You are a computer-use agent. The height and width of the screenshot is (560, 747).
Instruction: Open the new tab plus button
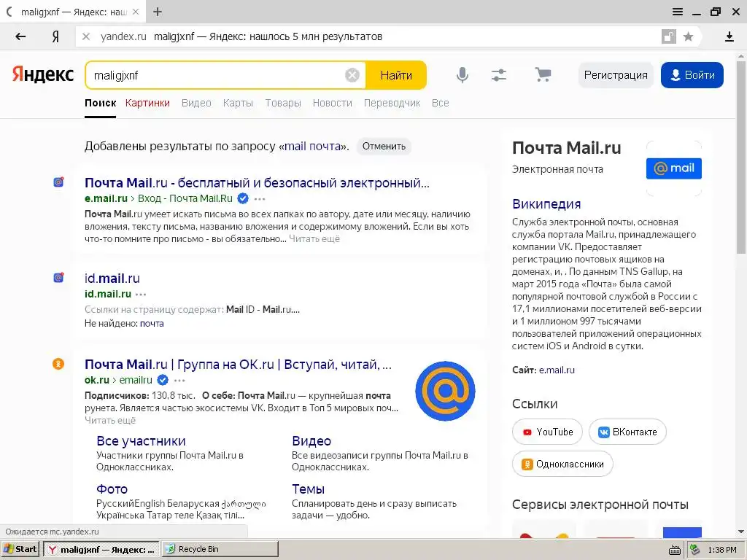click(158, 12)
